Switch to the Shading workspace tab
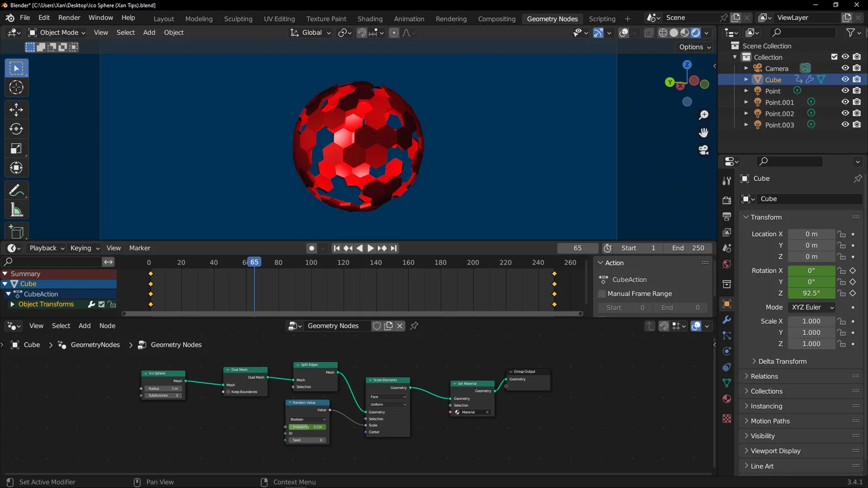This screenshot has height=488, width=868. (370, 18)
